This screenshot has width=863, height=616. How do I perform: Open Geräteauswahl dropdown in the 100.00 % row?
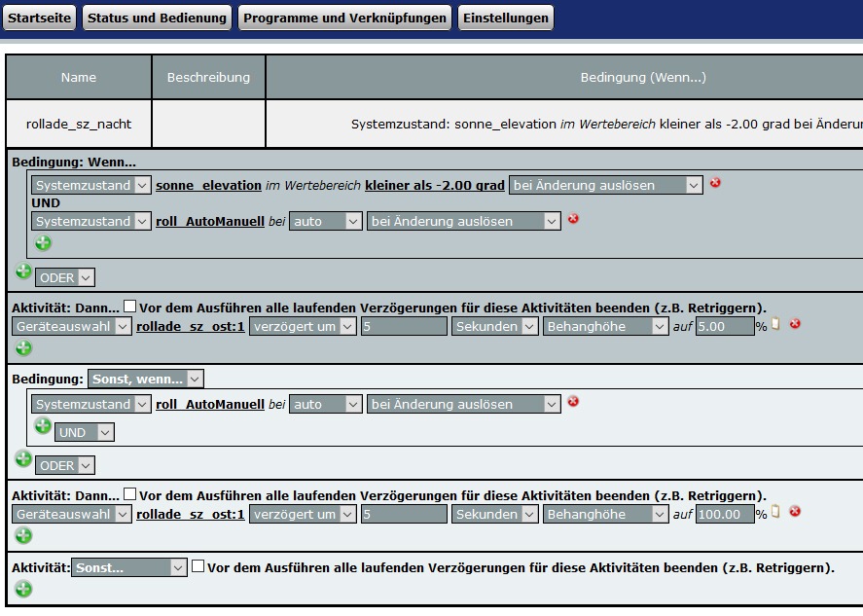click(72, 514)
